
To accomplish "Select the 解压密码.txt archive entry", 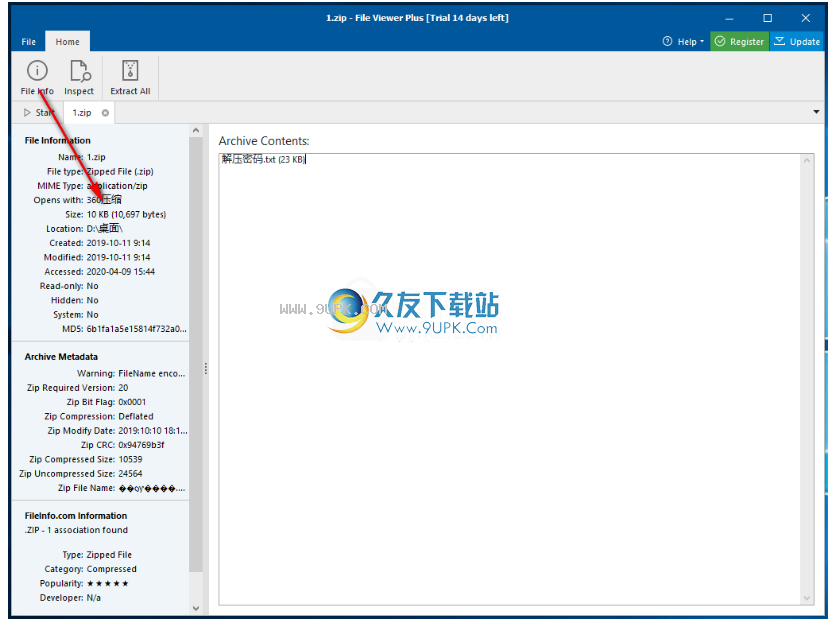I will pyautogui.click(x=263, y=159).
